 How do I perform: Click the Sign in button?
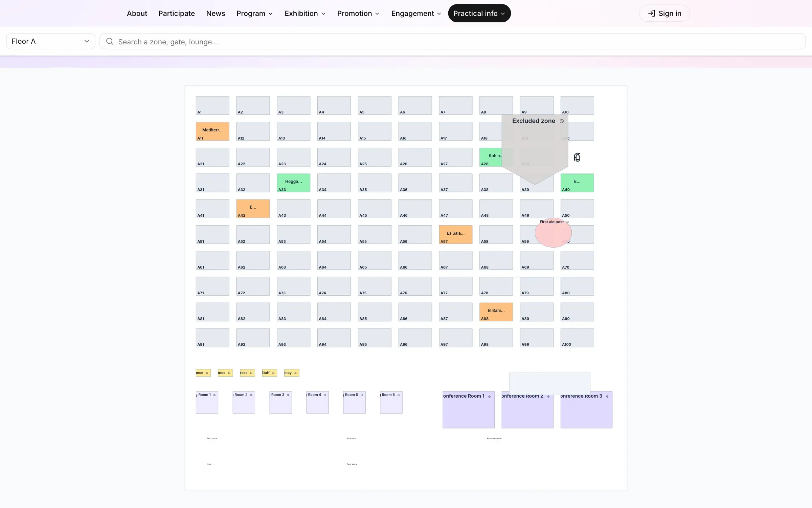(664, 13)
